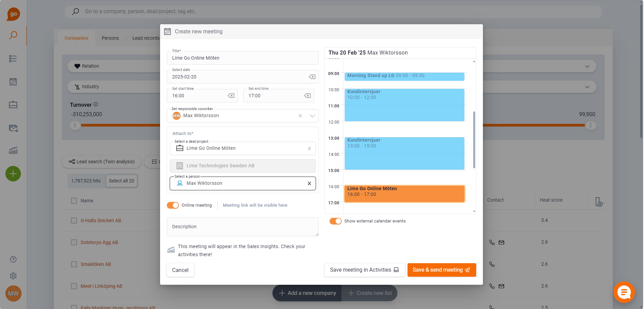Click Create new list
Image resolution: width=644 pixels, height=309 pixels.
coord(370,293)
